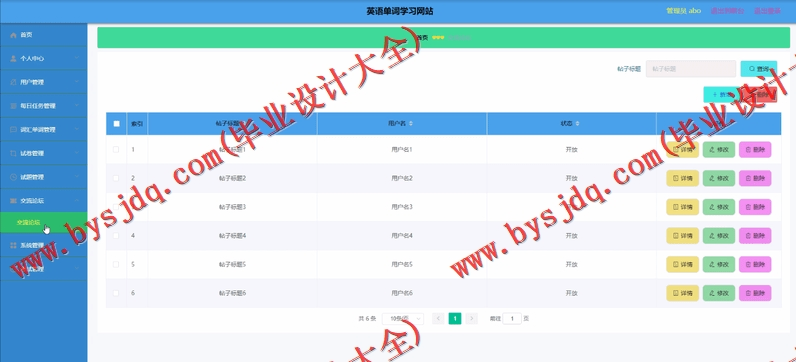Click the 帖子标题2 cell
796x362 pixels.
tap(233, 178)
